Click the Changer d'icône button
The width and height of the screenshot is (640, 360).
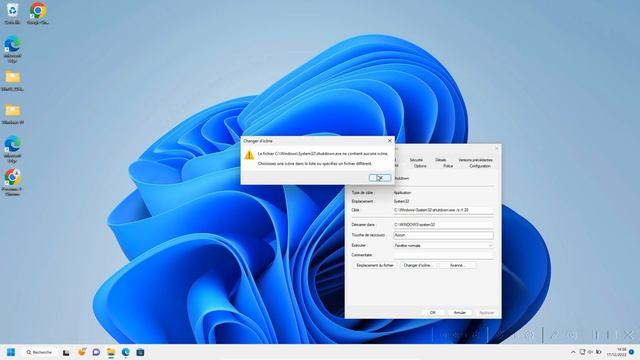point(417,265)
